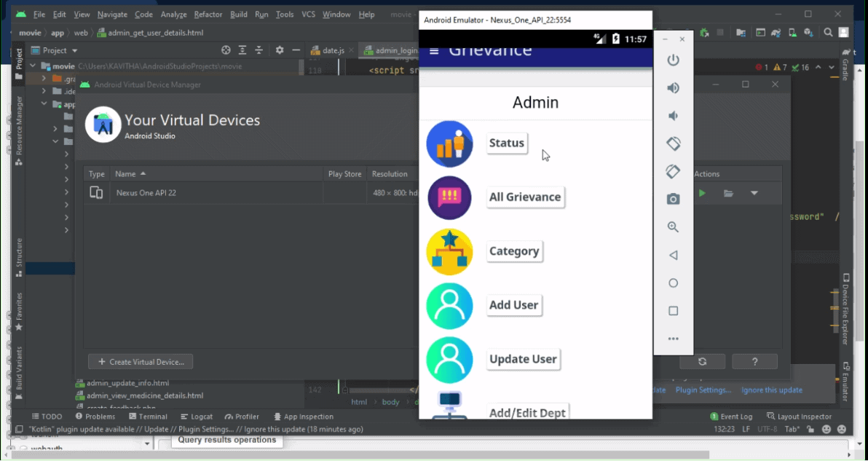Expand the Name column sort arrow

pos(143,173)
